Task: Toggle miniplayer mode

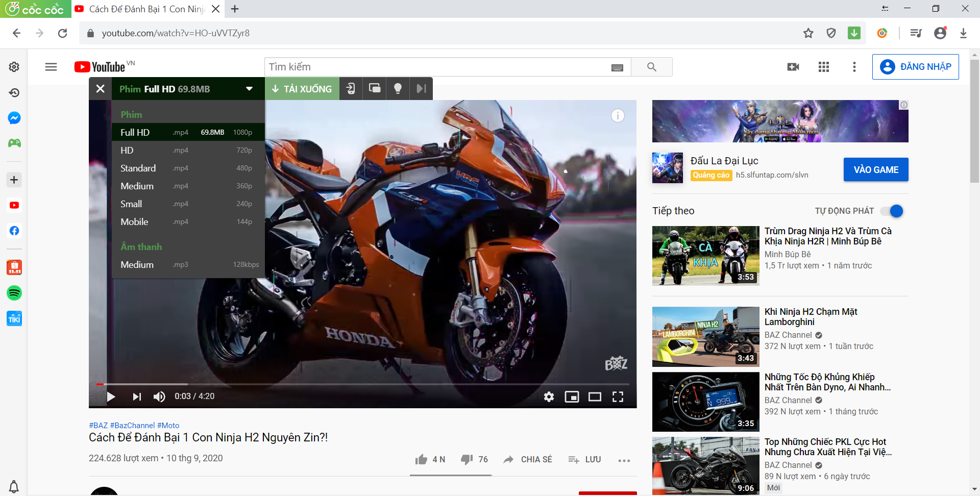Action: click(572, 396)
